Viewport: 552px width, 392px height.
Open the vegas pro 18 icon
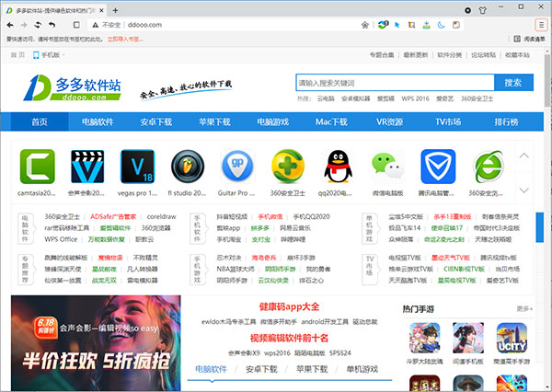click(x=138, y=167)
